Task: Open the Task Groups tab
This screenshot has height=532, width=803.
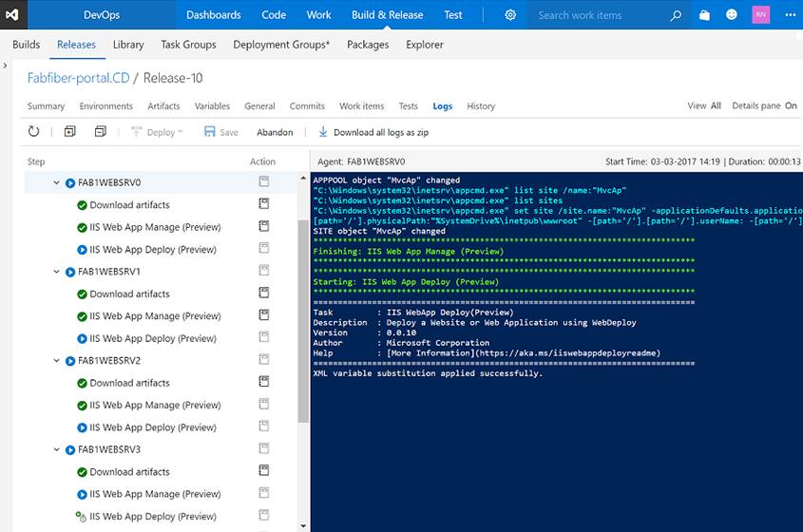Action: [x=188, y=45]
